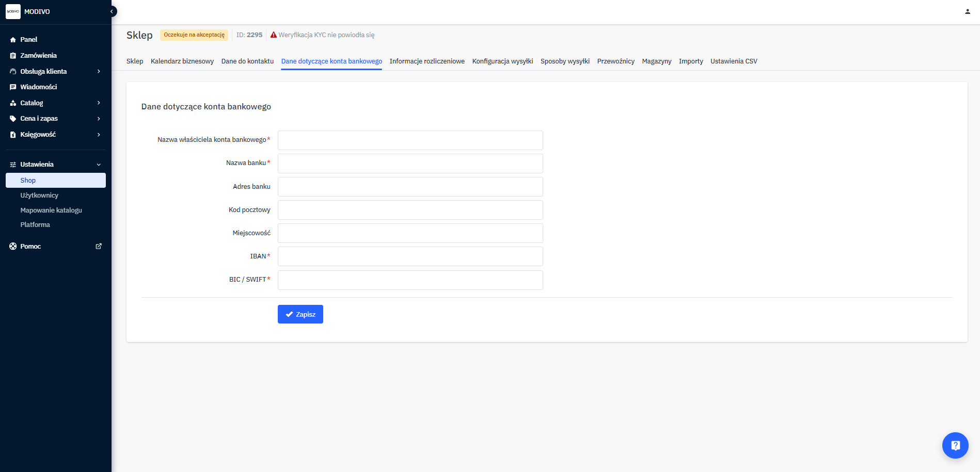The width and height of the screenshot is (980, 472).
Task: Open the help chat bubble icon
Action: tap(955, 445)
